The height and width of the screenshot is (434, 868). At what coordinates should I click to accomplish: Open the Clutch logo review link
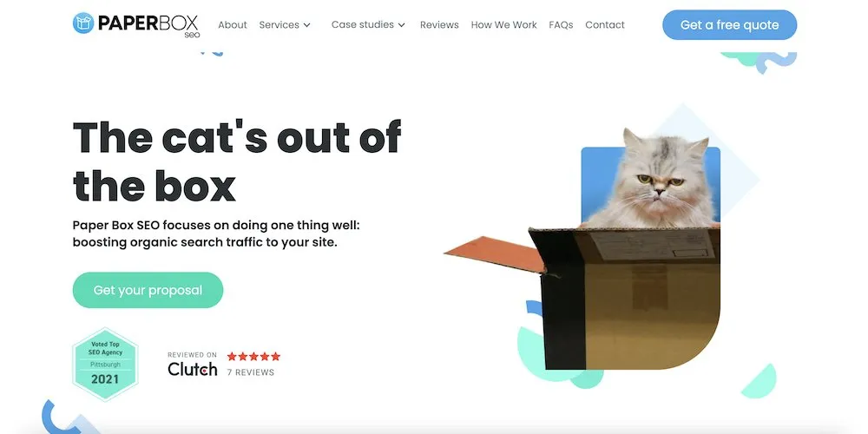(192, 369)
